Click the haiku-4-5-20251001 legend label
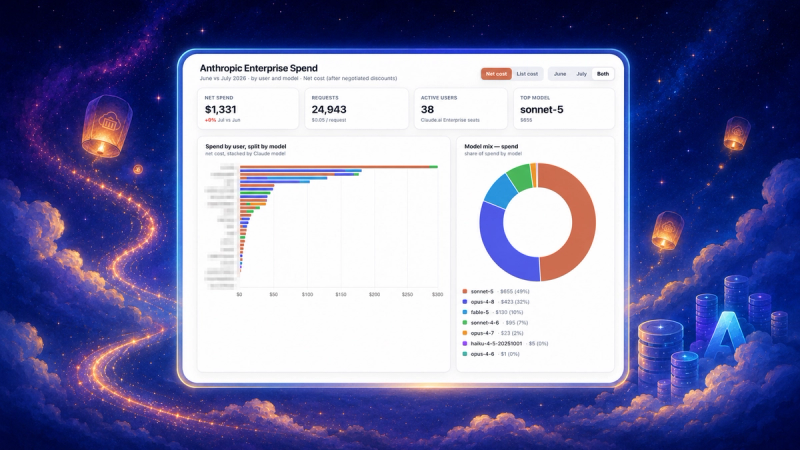The height and width of the screenshot is (450, 800). coord(496,343)
